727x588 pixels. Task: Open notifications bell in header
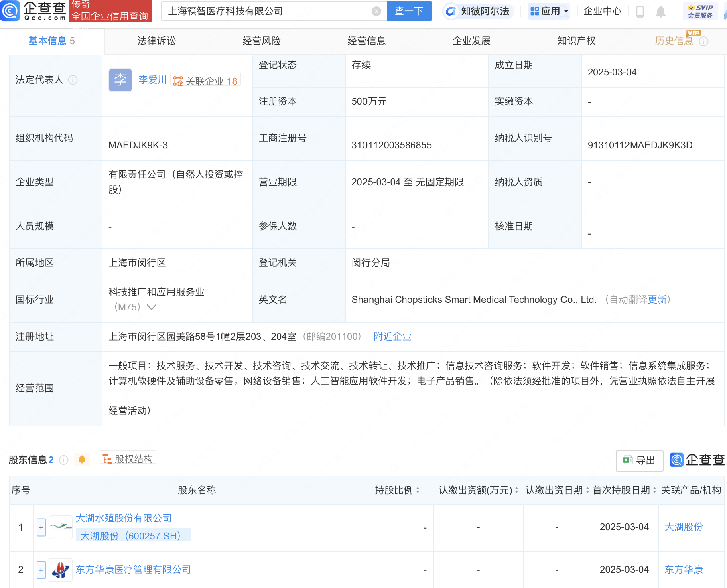[661, 12]
